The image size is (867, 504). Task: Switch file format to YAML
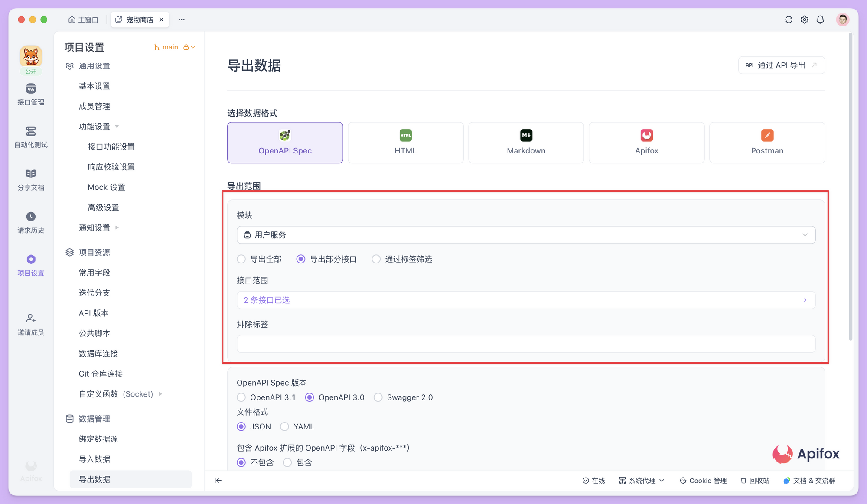285,426
